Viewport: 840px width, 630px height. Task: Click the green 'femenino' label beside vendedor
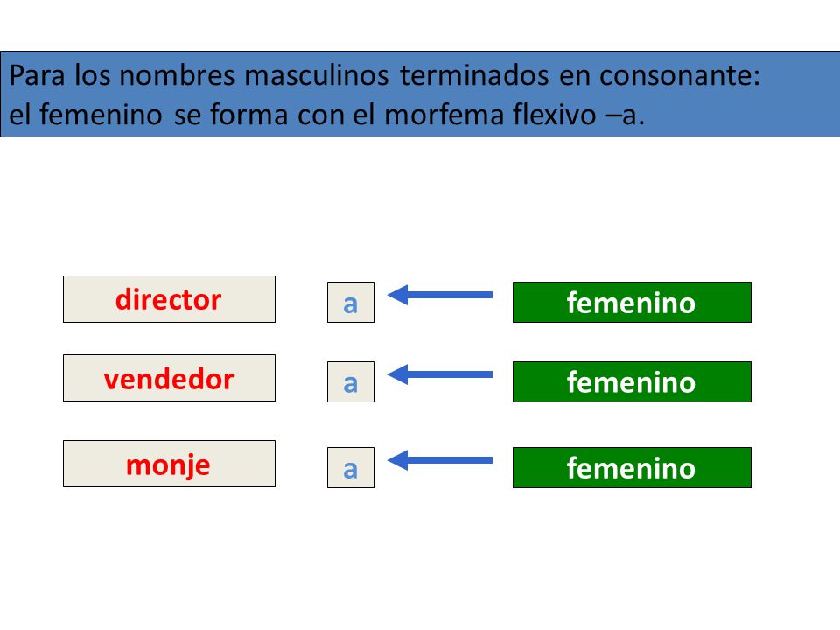(632, 382)
